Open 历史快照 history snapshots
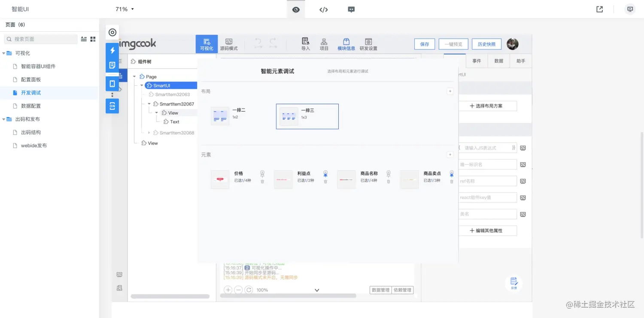This screenshot has height=318, width=644. click(x=486, y=44)
